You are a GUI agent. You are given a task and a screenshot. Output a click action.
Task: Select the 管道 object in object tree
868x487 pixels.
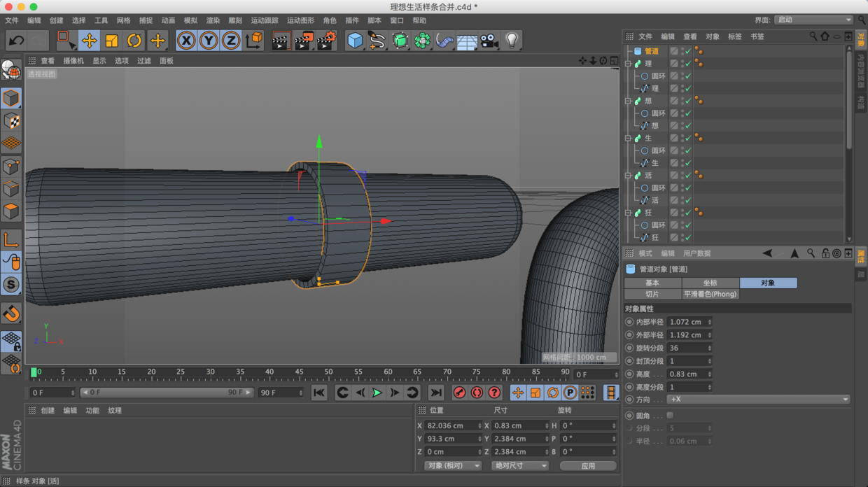point(652,51)
